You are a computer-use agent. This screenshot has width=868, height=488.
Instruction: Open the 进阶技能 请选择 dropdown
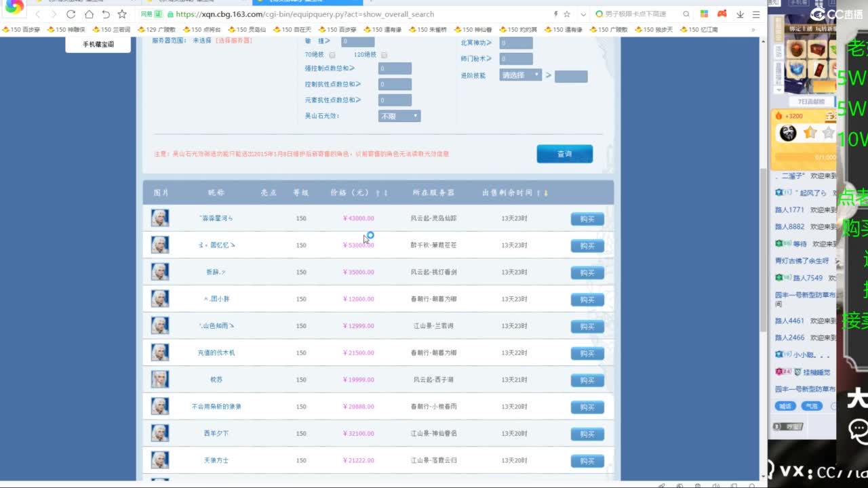coord(521,75)
